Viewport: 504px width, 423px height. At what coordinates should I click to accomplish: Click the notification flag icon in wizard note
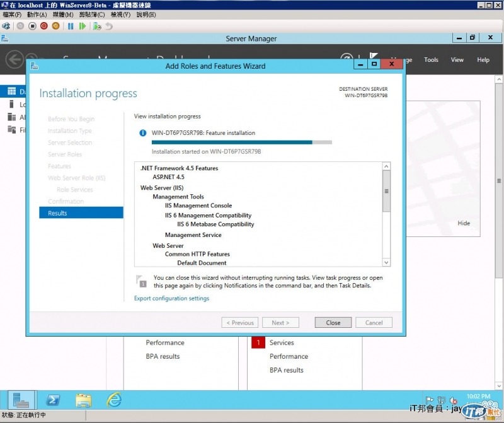tap(141, 281)
